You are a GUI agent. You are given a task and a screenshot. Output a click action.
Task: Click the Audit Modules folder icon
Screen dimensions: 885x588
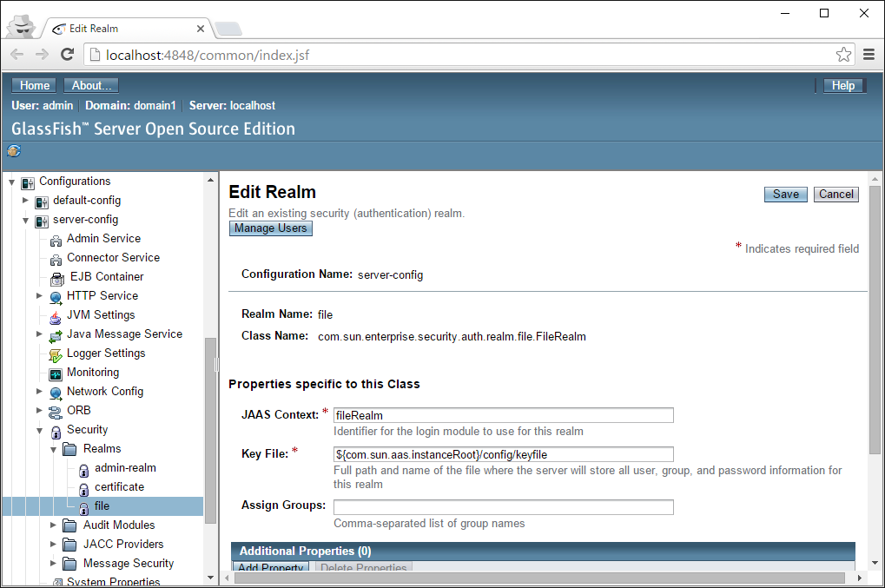(x=69, y=526)
